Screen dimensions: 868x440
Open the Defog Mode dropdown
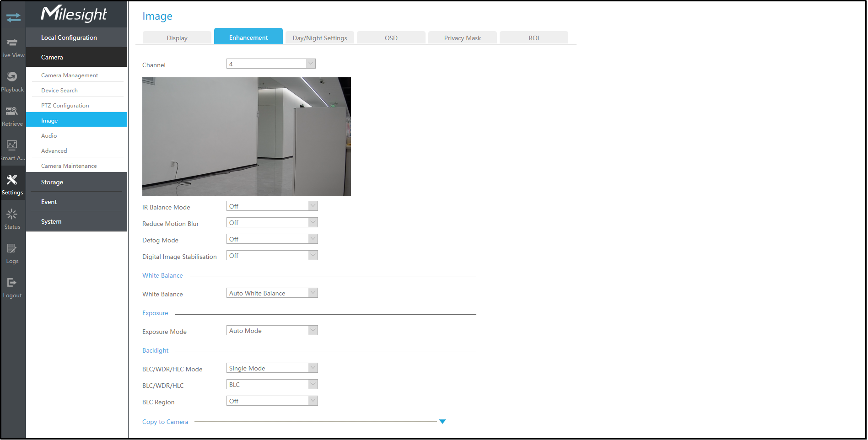[x=272, y=239]
